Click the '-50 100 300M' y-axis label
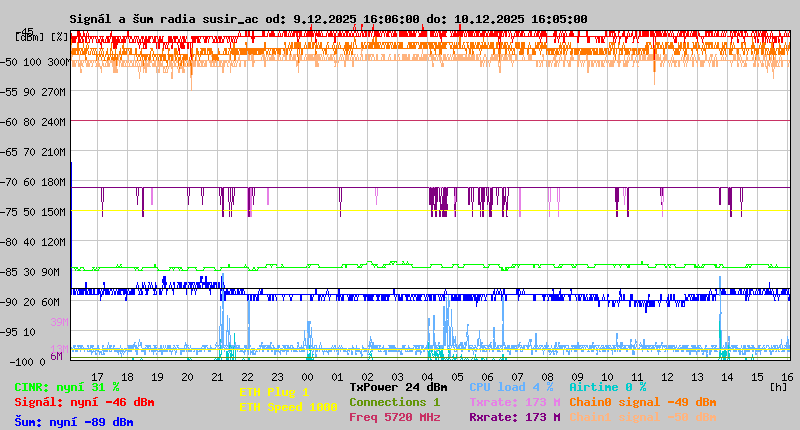The width and height of the screenshot is (800, 430). 35,62
